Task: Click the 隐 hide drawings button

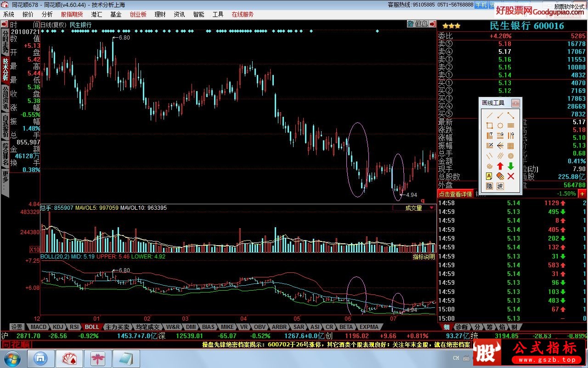Action: [x=490, y=186]
